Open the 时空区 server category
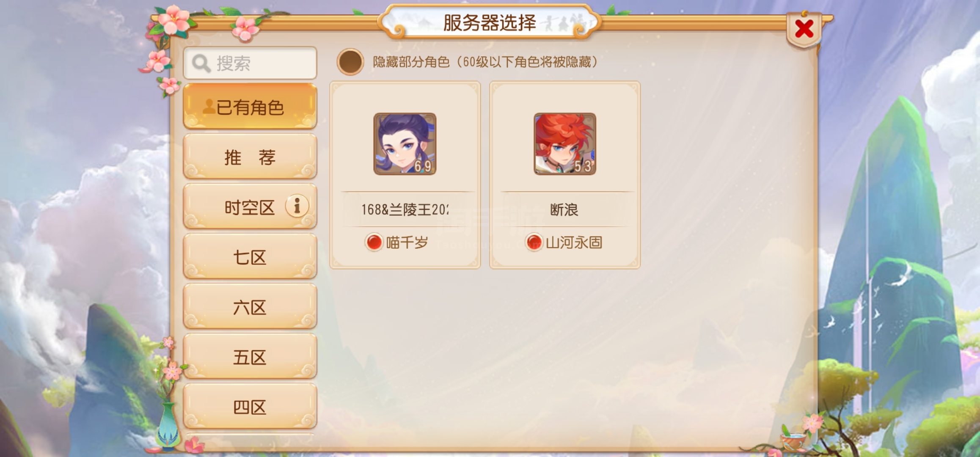 (250, 206)
